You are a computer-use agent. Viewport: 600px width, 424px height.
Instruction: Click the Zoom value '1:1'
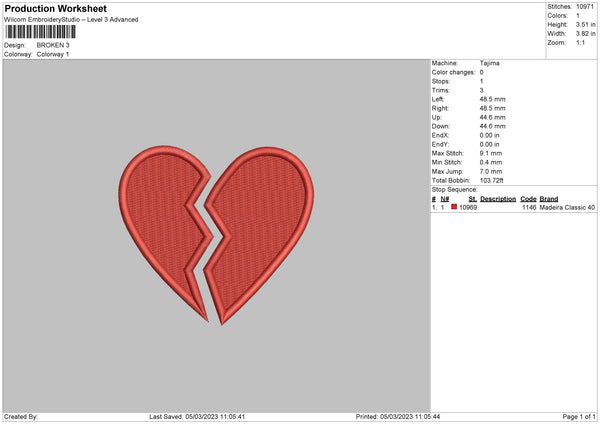click(580, 43)
